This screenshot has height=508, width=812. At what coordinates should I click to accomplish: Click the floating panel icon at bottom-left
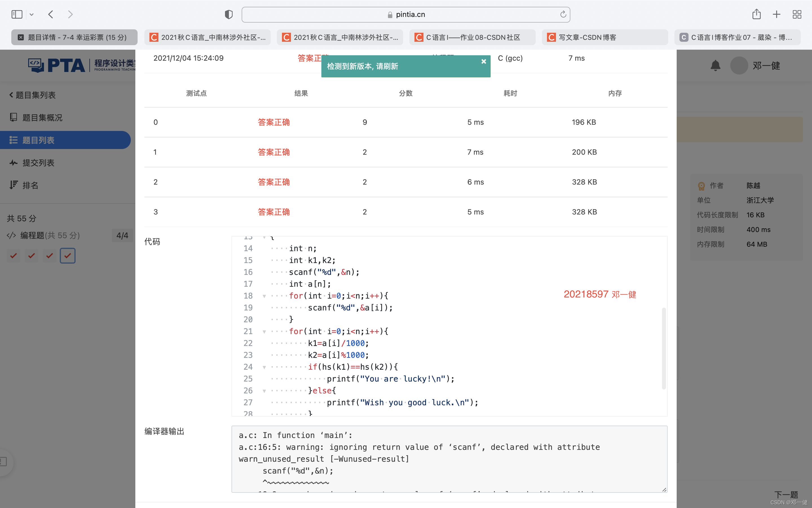(x=3, y=462)
